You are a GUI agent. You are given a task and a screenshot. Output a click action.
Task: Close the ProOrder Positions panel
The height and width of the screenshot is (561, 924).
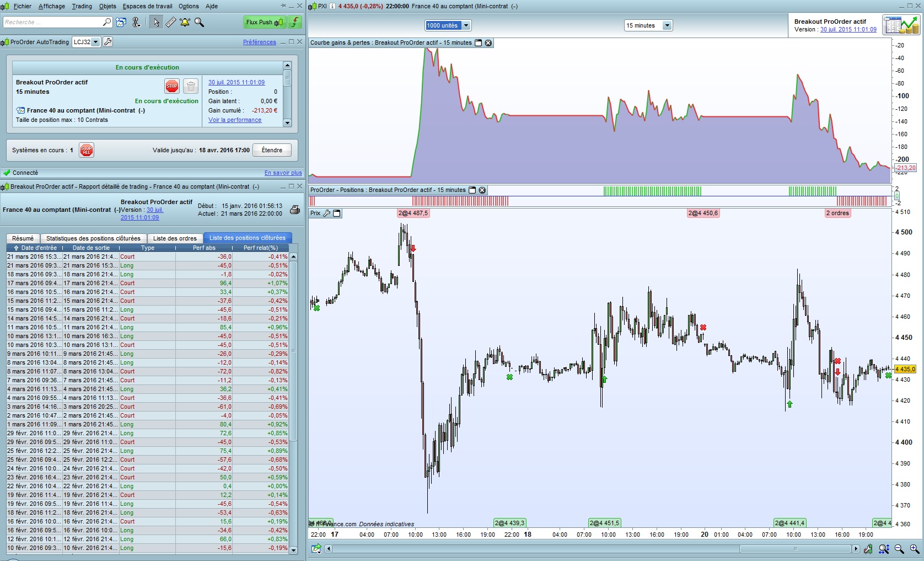tap(482, 190)
